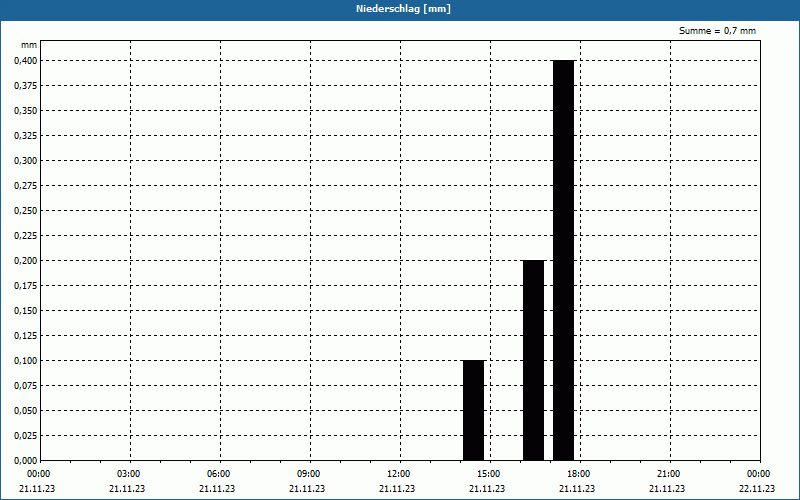Click the 0,275 y-axis label
This screenshot has width=800, height=500.
[26, 186]
